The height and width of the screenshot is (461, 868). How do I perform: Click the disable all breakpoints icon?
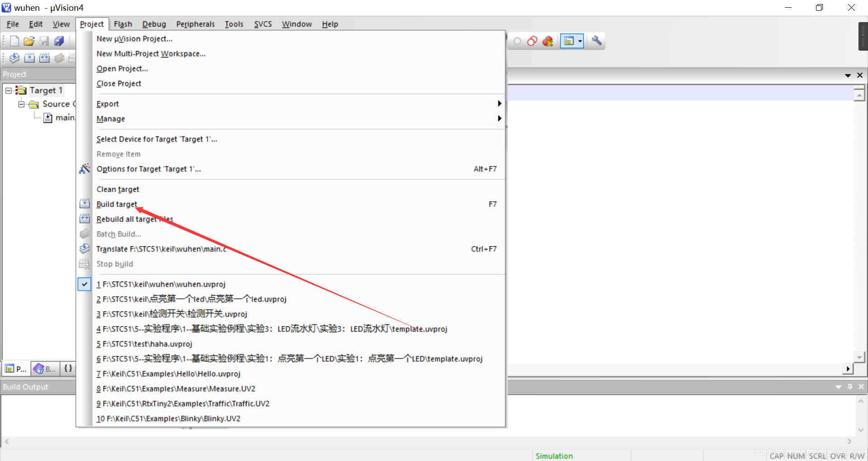(x=532, y=41)
